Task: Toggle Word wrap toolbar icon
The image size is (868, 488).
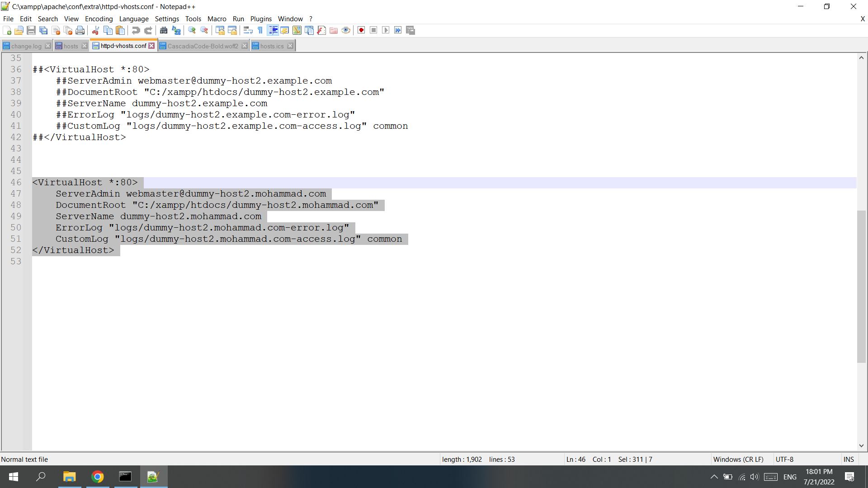Action: [248, 30]
